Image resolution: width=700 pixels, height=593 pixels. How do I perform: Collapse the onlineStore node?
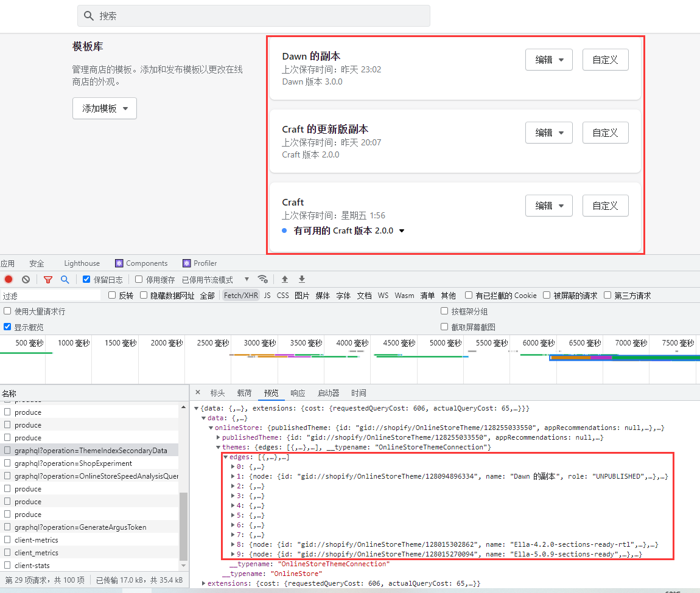(x=211, y=428)
